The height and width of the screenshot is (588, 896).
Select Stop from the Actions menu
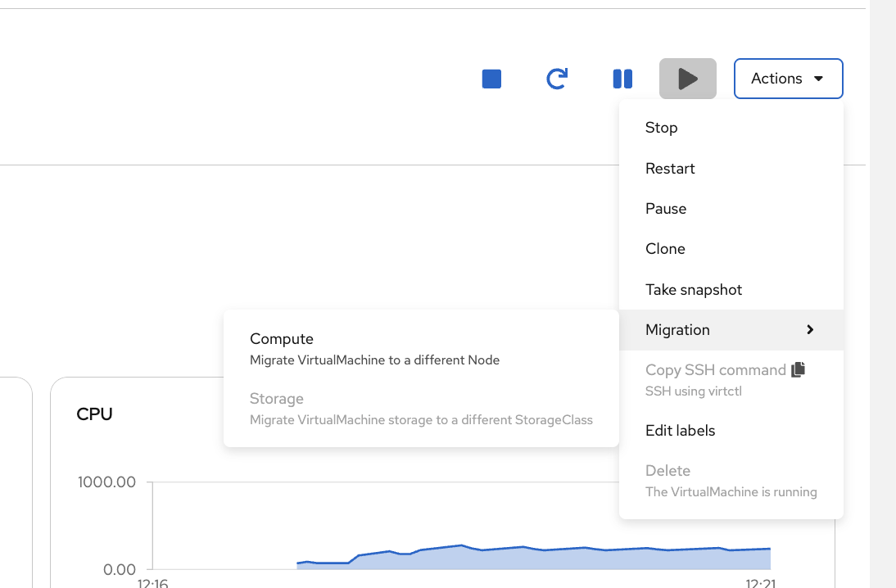click(x=662, y=128)
